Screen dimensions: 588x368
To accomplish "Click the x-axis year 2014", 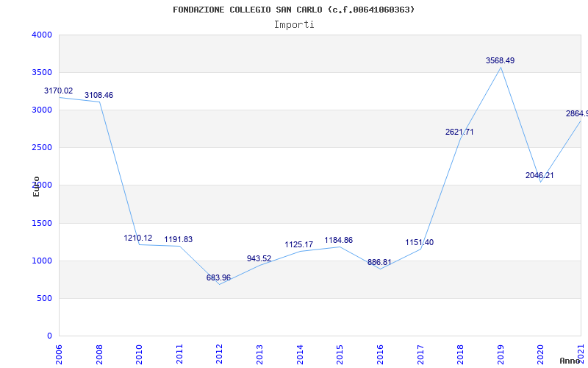I will point(300,355).
